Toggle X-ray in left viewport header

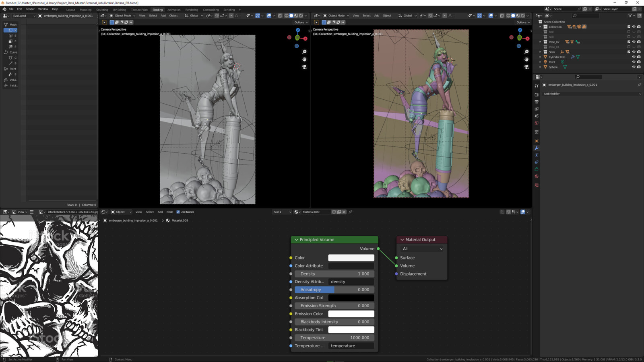280,16
